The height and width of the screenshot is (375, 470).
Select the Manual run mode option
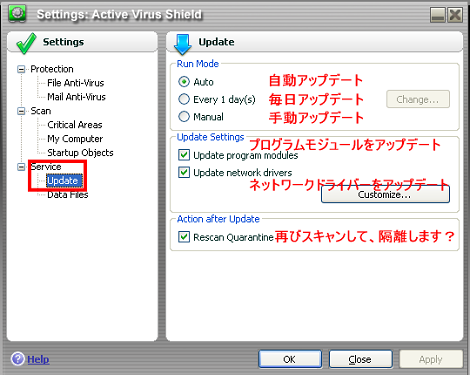[184, 116]
